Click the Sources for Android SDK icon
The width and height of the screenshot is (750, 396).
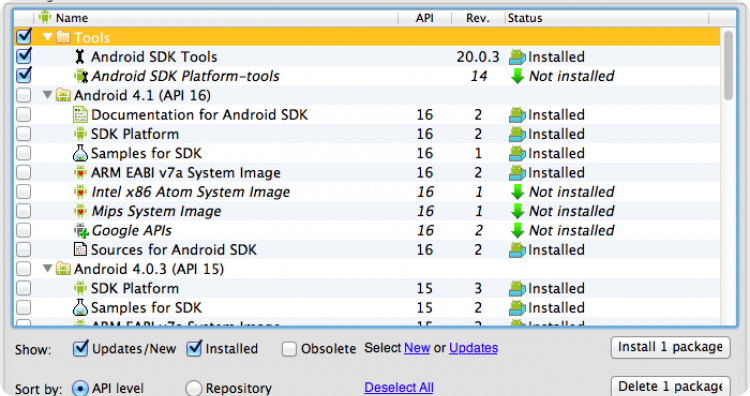pos(80,250)
